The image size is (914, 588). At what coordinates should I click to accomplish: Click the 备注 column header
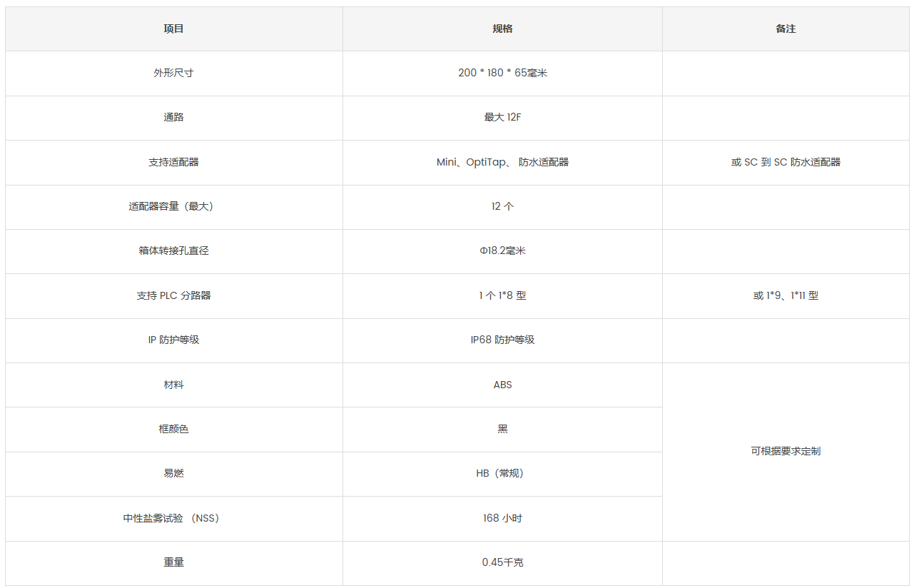(x=786, y=29)
